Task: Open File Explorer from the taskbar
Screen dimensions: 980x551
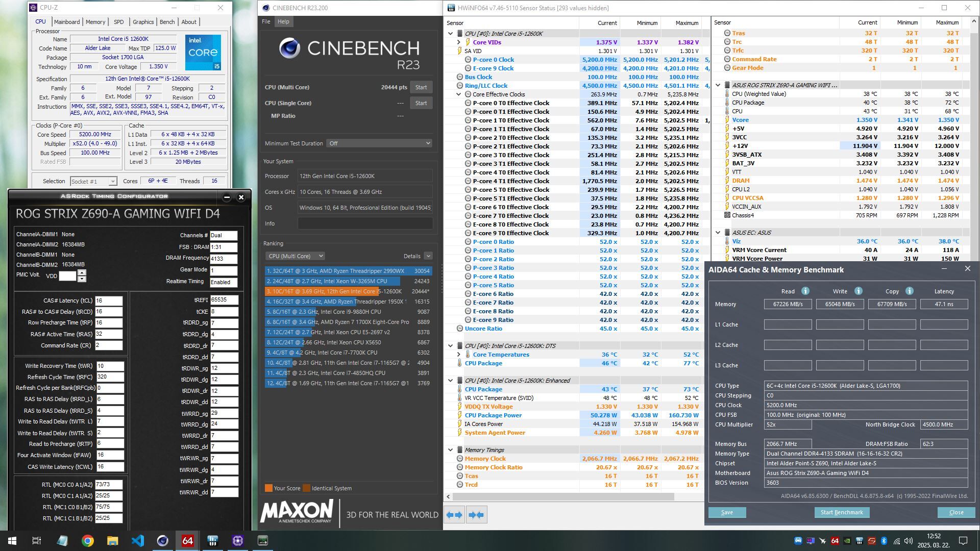Action: (113, 540)
